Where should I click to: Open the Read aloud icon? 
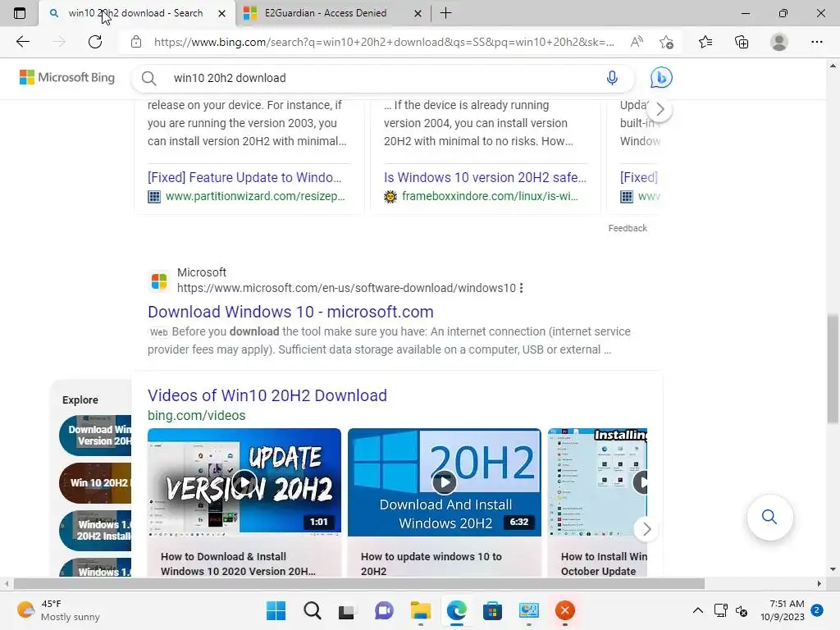point(637,42)
